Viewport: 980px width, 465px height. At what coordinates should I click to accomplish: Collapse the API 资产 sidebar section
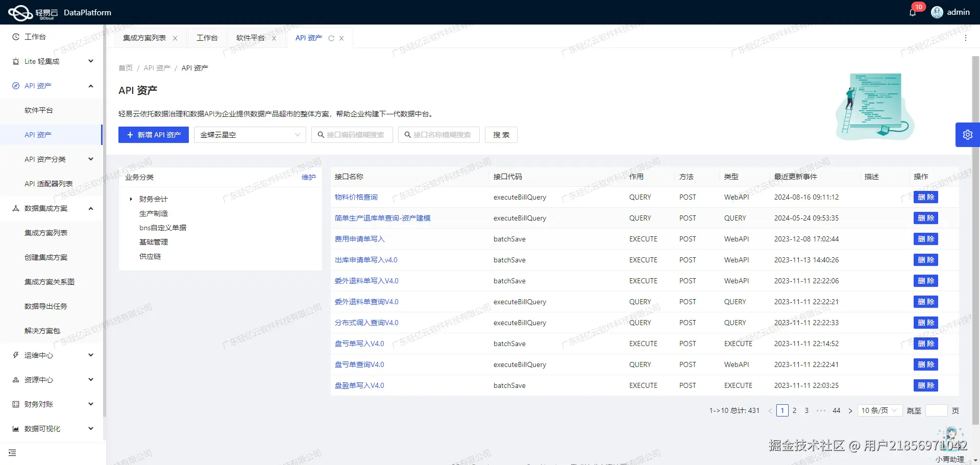pyautogui.click(x=91, y=86)
